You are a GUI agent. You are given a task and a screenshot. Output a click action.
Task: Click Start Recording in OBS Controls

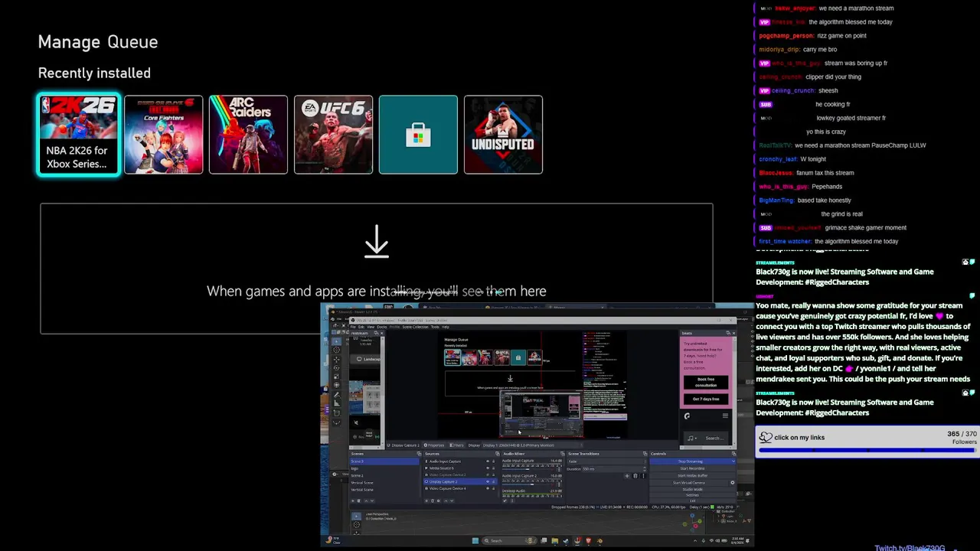coord(693,468)
